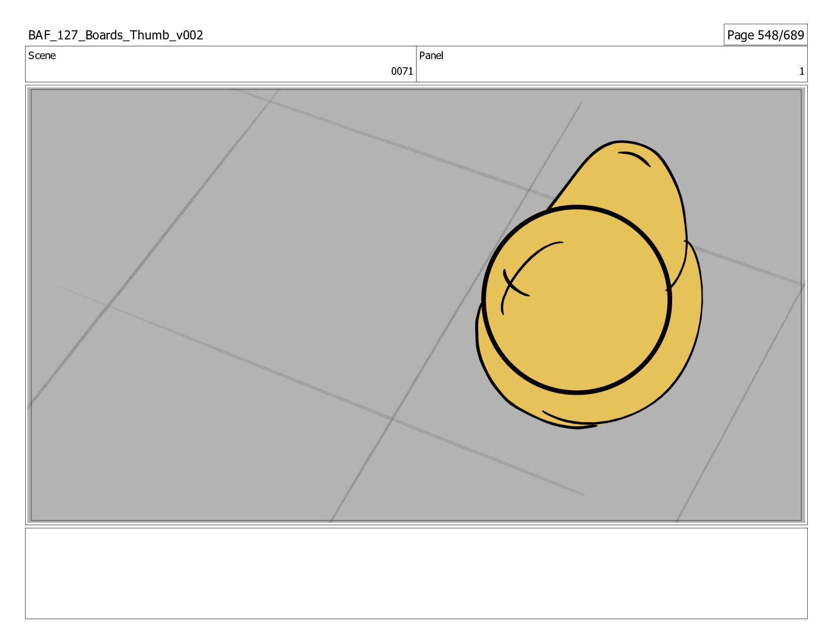This screenshot has width=834, height=644.
Task: Click the Panel label
Action: (x=431, y=56)
